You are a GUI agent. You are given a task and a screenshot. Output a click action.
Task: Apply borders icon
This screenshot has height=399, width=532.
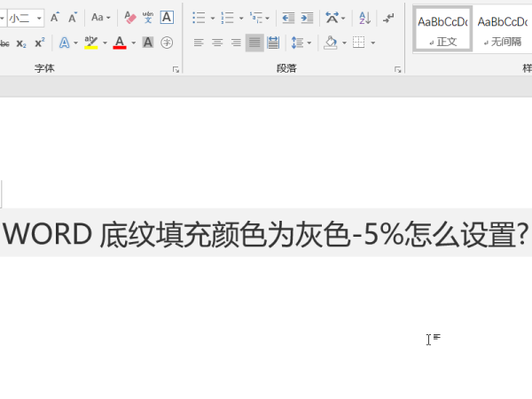pyautogui.click(x=358, y=43)
